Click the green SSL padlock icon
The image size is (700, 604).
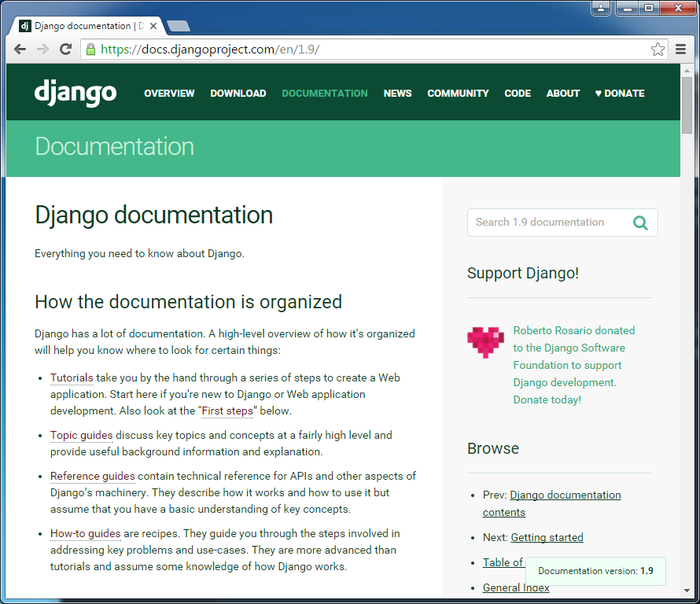pyautogui.click(x=90, y=49)
